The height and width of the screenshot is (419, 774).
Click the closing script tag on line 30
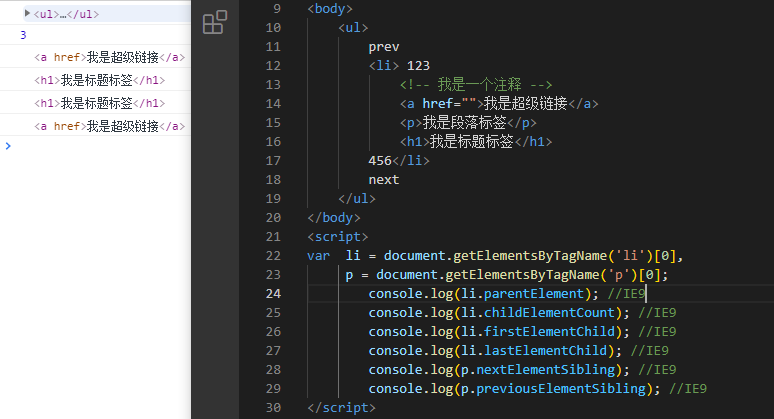(341, 408)
